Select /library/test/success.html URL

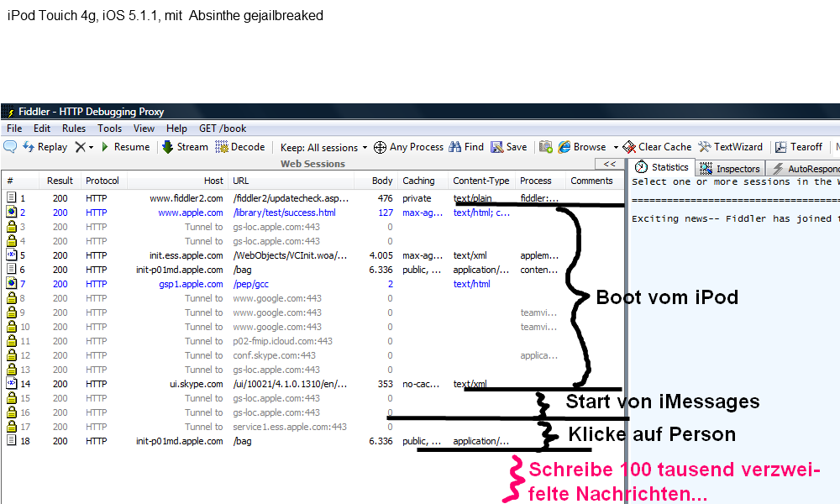coord(285,213)
